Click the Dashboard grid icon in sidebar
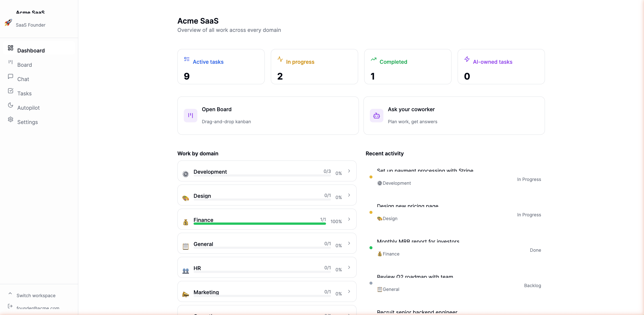 coord(11,48)
